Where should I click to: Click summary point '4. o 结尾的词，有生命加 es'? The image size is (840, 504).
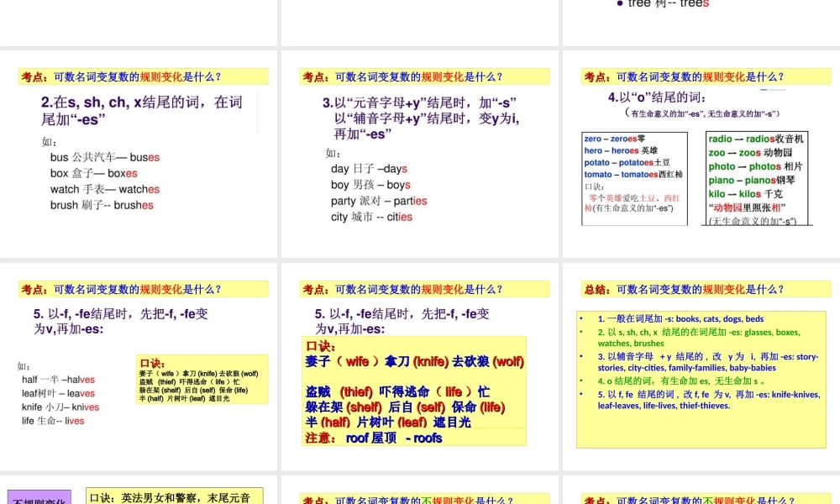681,381
